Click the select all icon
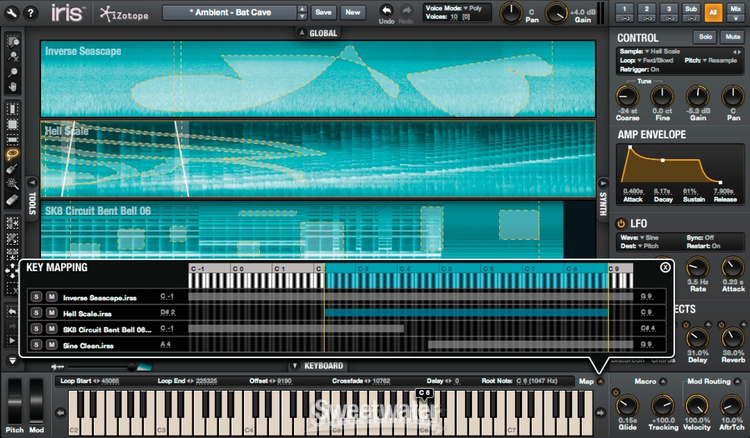 tap(12, 223)
